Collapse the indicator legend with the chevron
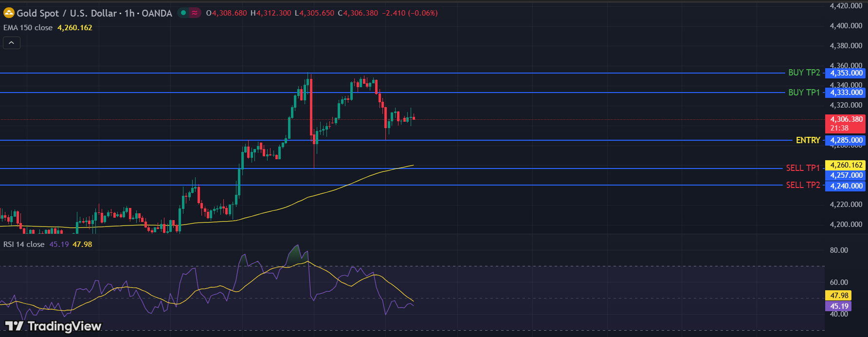 click(x=12, y=43)
